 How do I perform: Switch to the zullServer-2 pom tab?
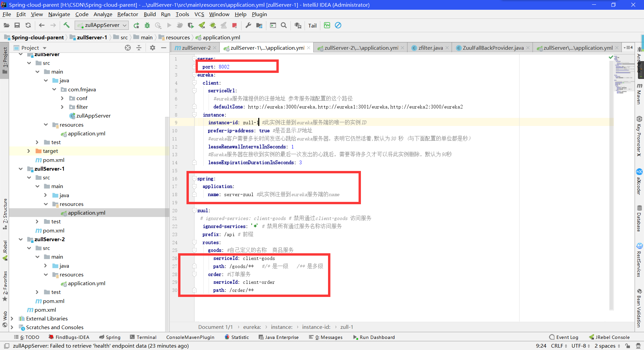click(196, 48)
